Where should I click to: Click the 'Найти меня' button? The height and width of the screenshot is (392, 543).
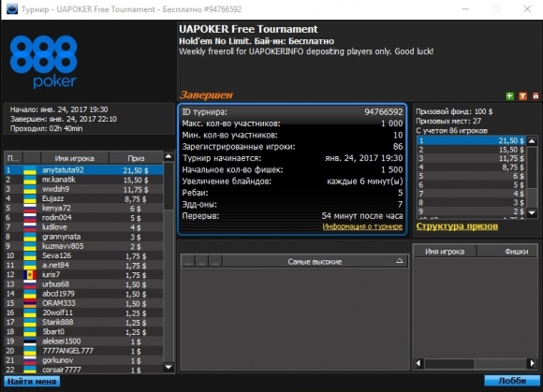click(32, 382)
